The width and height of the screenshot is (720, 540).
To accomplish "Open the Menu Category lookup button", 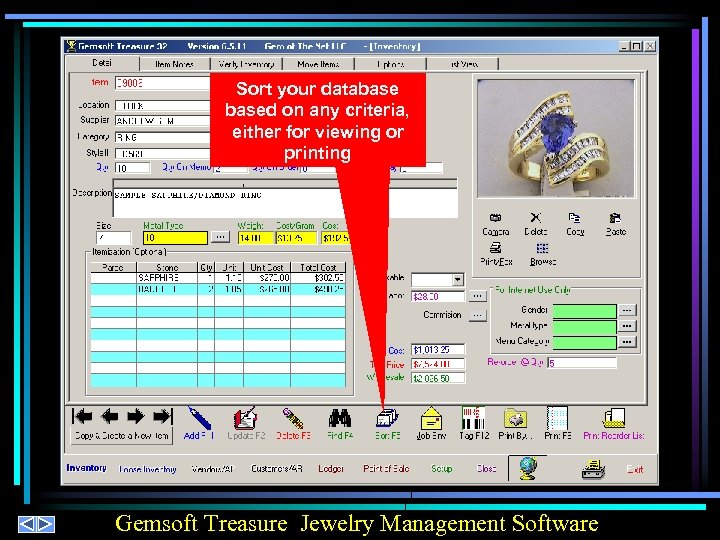I will tap(627, 342).
